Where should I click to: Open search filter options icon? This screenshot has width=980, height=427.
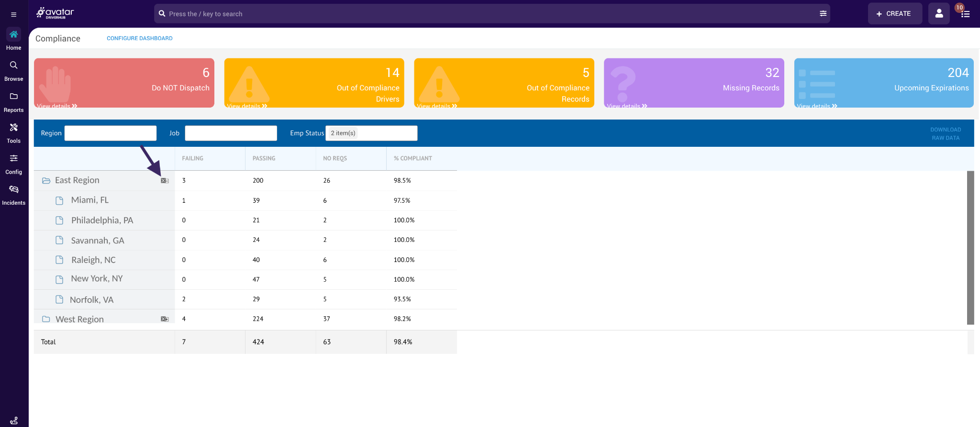click(823, 14)
